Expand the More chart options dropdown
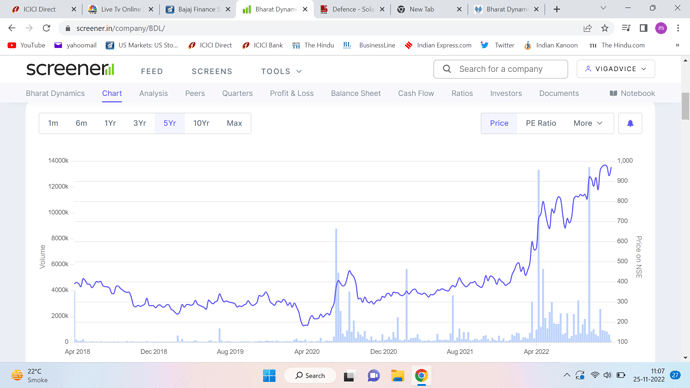The image size is (690, 388). click(588, 123)
